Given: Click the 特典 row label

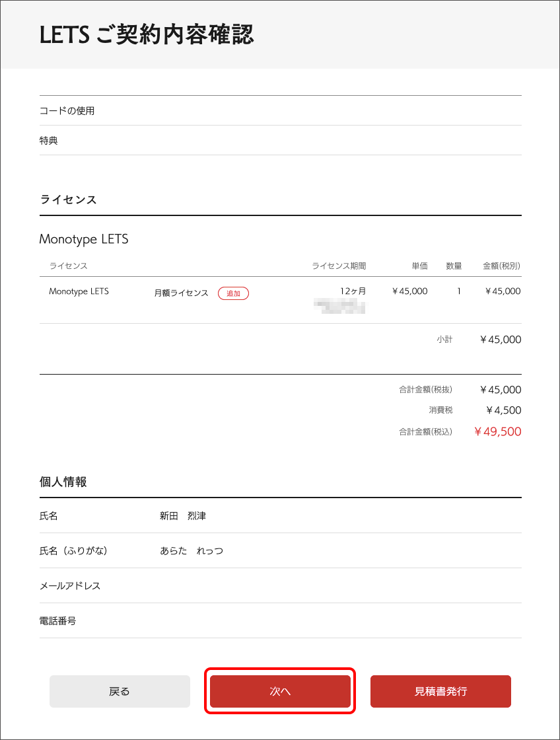Looking at the screenshot, I should [x=49, y=141].
